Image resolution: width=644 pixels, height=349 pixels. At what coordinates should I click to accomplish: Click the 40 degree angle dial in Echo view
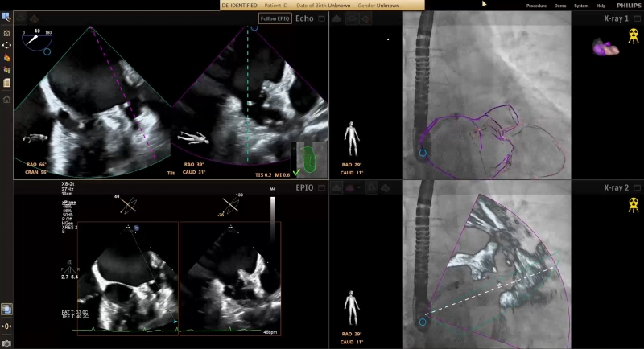37,39
